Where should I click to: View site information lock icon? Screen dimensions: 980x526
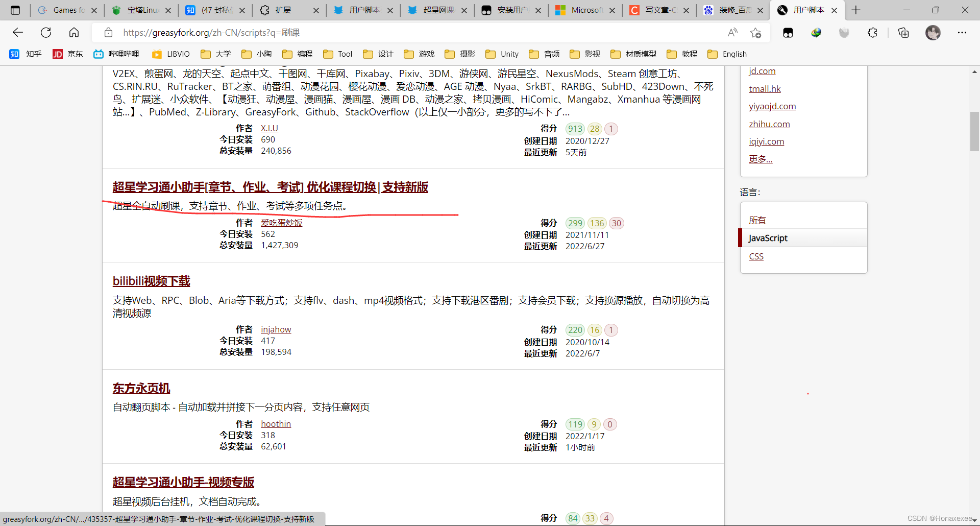click(x=108, y=33)
